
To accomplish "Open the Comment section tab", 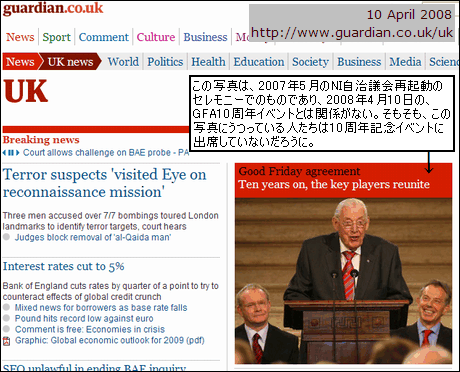I will tap(104, 37).
